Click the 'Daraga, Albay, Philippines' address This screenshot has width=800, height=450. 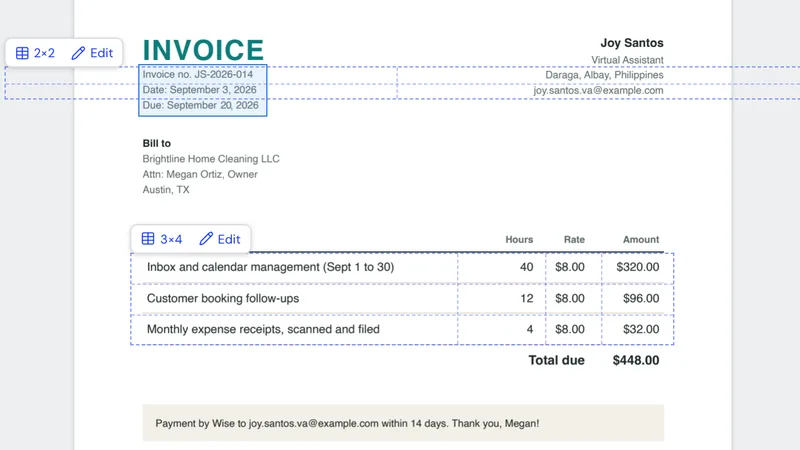tap(604, 75)
